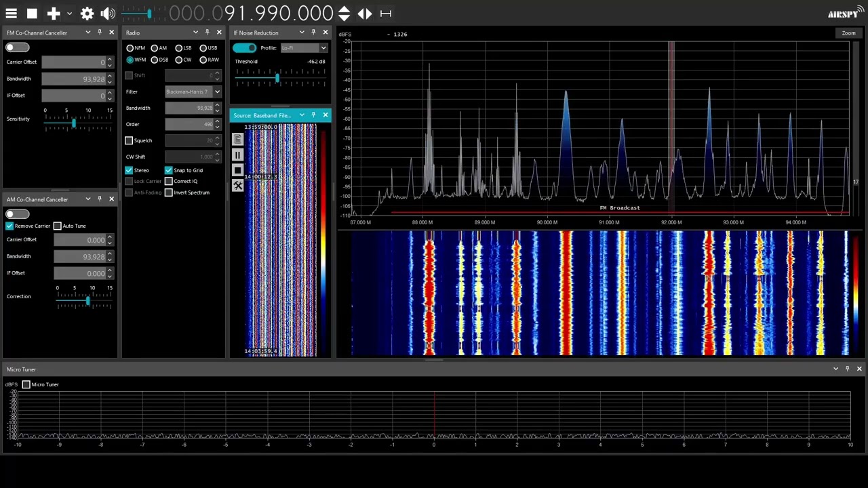Enable the Auto Tune checkbox

[58, 226]
